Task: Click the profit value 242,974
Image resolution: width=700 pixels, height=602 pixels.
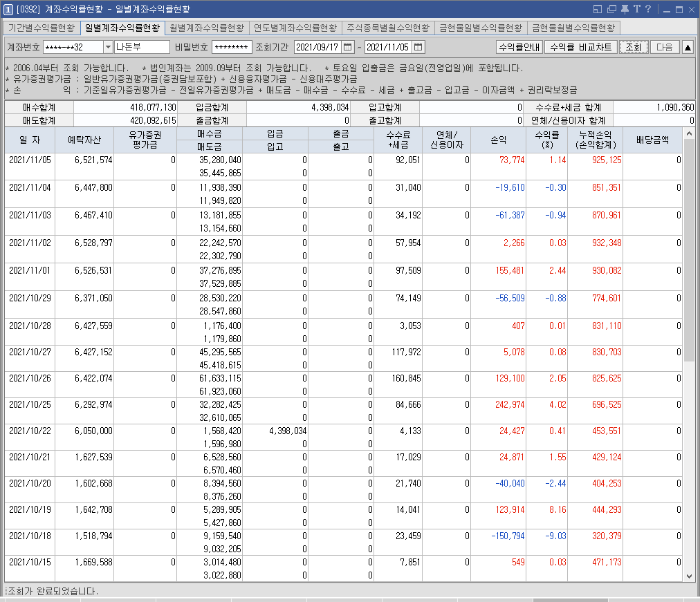Action: pos(510,404)
